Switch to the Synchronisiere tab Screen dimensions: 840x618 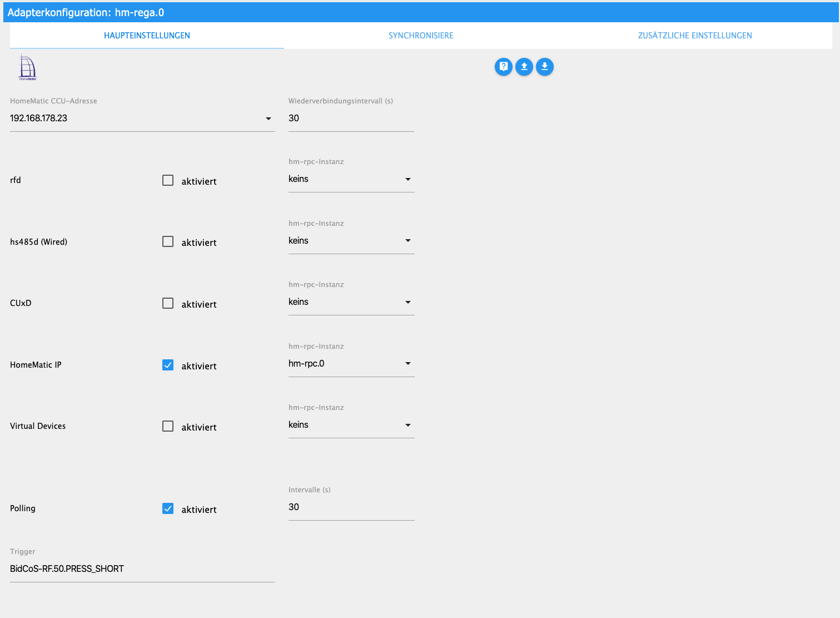tap(421, 36)
